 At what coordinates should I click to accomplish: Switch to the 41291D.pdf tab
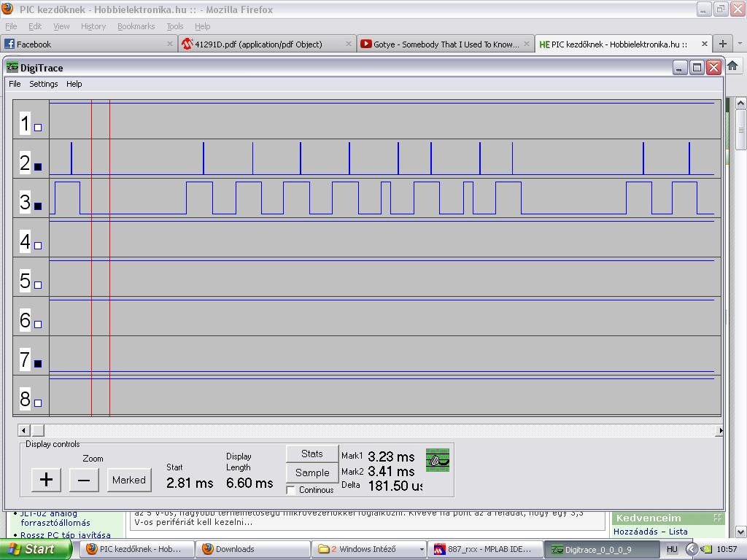[267, 44]
